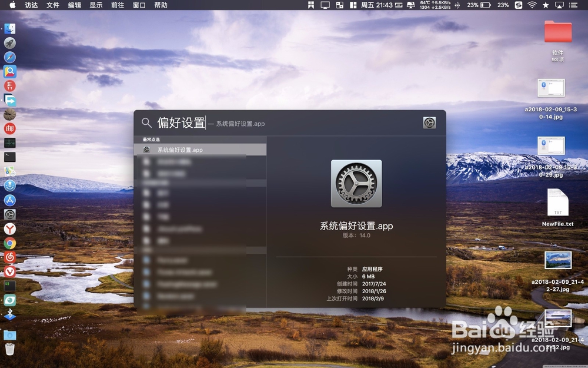Open the Bluetooth app icon in dock
The width and height of the screenshot is (588, 368).
tap(10, 314)
